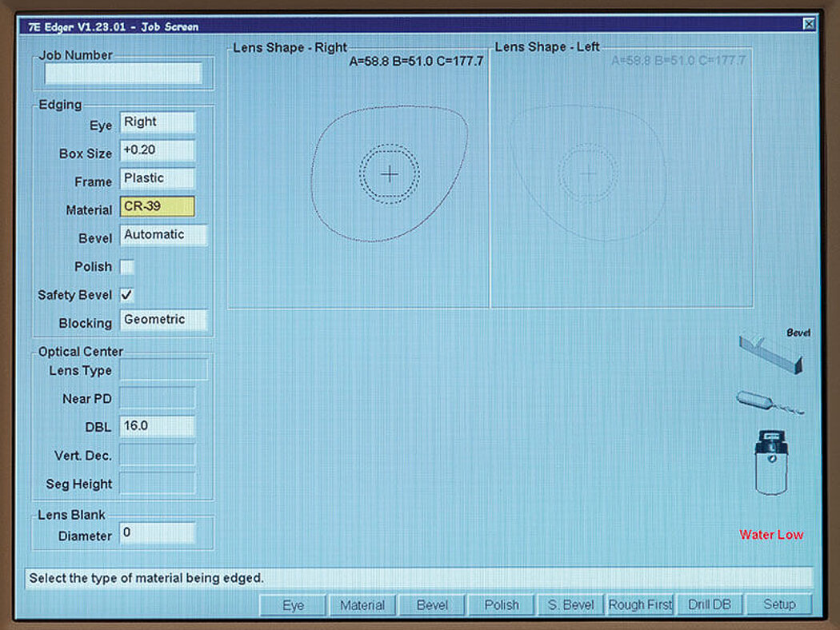The height and width of the screenshot is (630, 840).
Task: Open the Blocking field showing Geometric
Action: pos(163,320)
